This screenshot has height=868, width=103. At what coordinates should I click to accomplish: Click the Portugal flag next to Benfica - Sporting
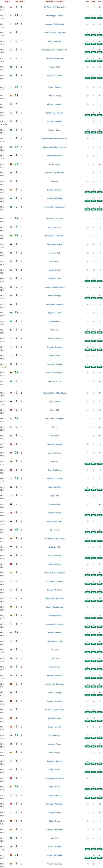coord(11,692)
